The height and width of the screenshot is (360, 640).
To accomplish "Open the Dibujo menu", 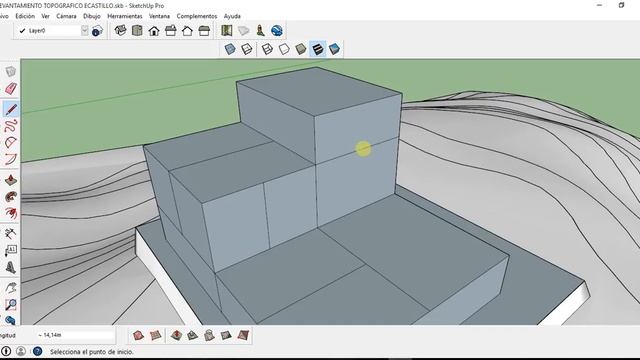I will [x=92, y=16].
